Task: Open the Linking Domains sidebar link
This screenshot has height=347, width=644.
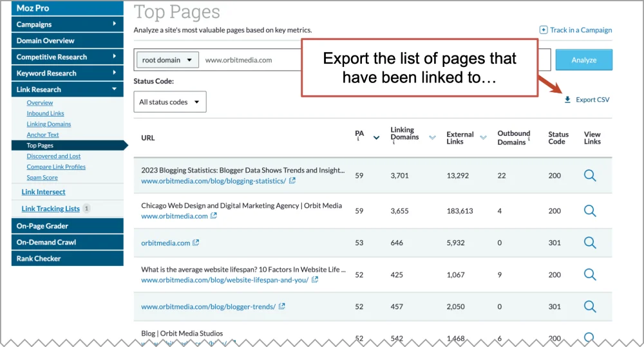Action: (49, 124)
